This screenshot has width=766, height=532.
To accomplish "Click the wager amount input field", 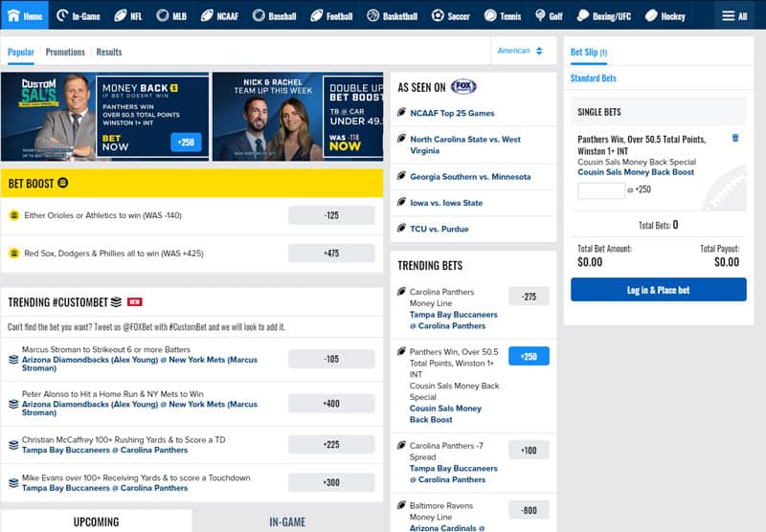I will 601,189.
